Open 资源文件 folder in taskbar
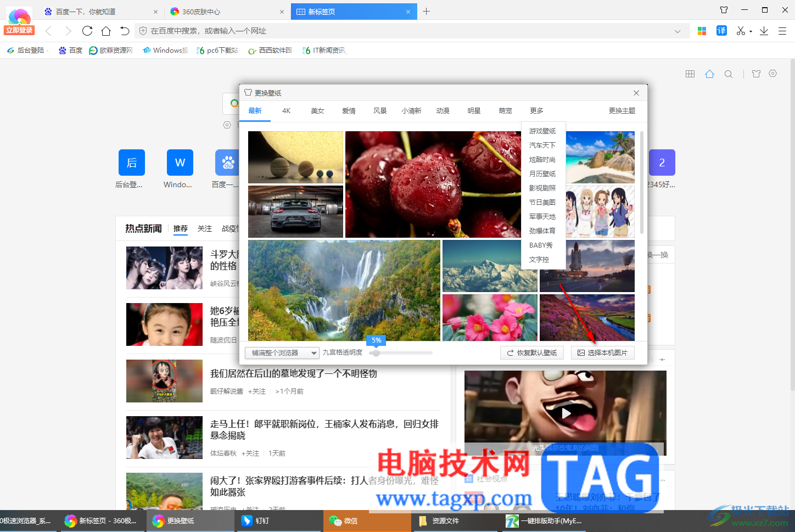 tap(455, 520)
